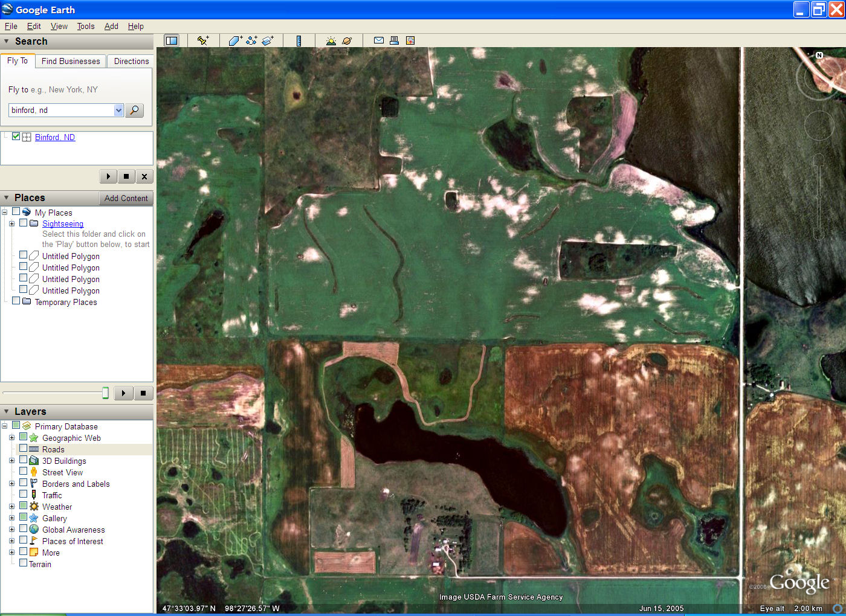Open the Help menu
This screenshot has height=616, width=846.
136,26
